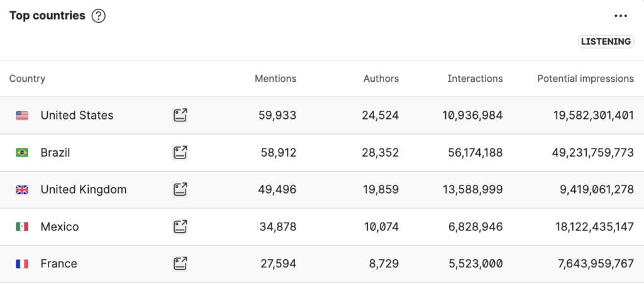Click the Brazil flag icon

point(22,153)
